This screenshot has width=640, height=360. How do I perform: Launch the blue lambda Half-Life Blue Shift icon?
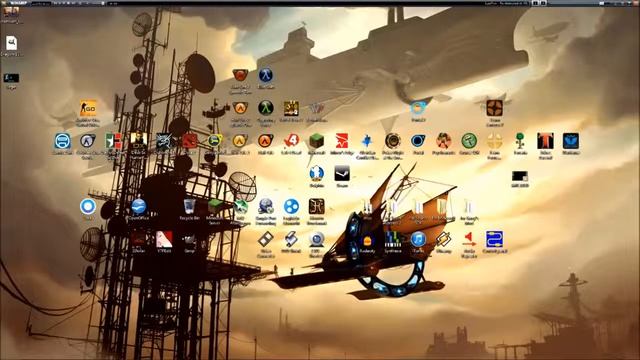(266, 75)
